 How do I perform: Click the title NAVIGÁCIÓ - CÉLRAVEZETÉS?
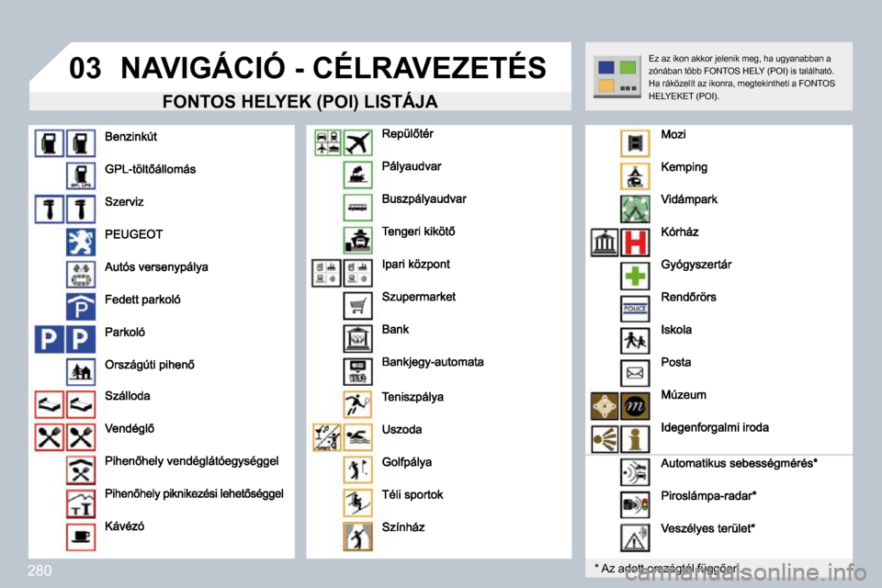(x=334, y=67)
